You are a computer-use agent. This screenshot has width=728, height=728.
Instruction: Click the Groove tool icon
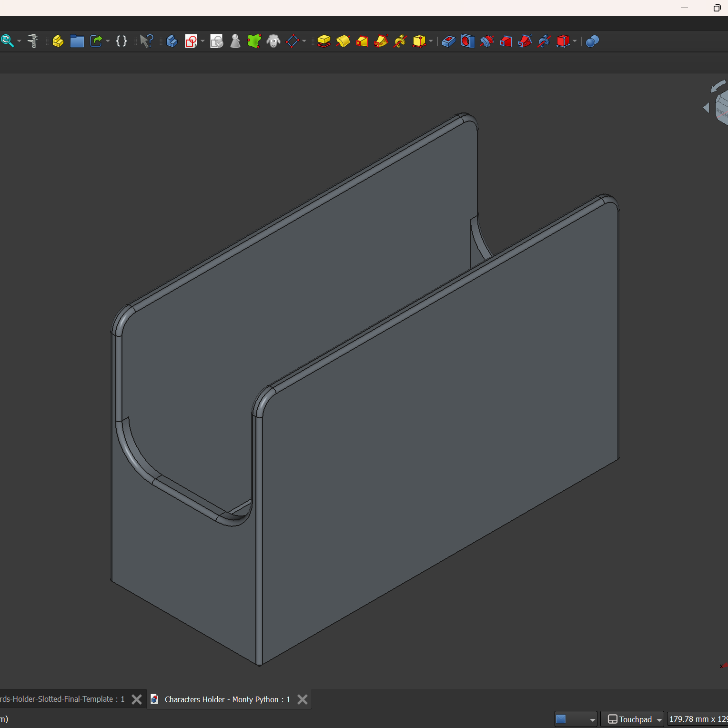pos(486,41)
